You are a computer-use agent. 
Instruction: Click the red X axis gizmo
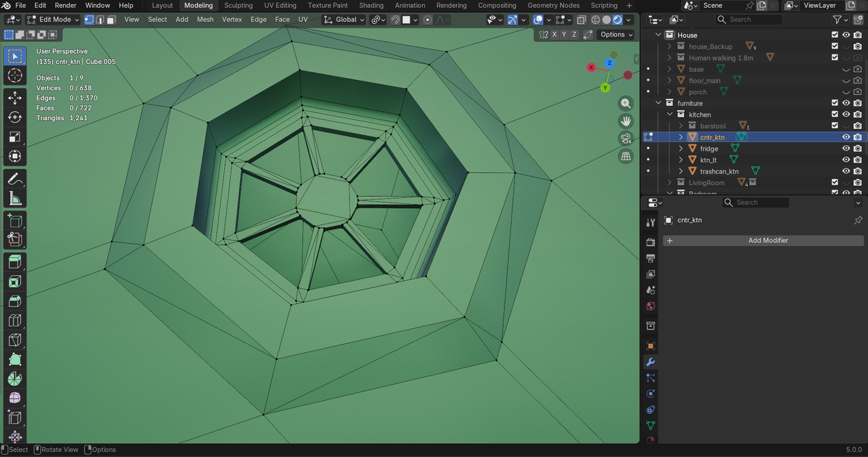click(x=591, y=67)
